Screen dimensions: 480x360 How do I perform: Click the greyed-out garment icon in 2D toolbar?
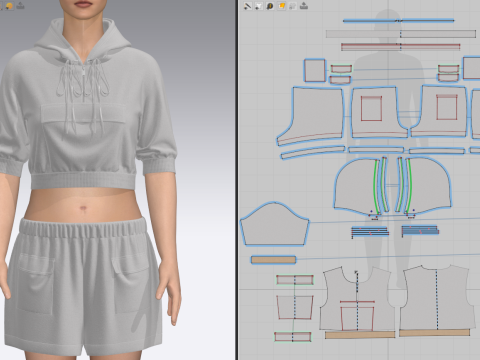pyautogui.click(x=292, y=6)
